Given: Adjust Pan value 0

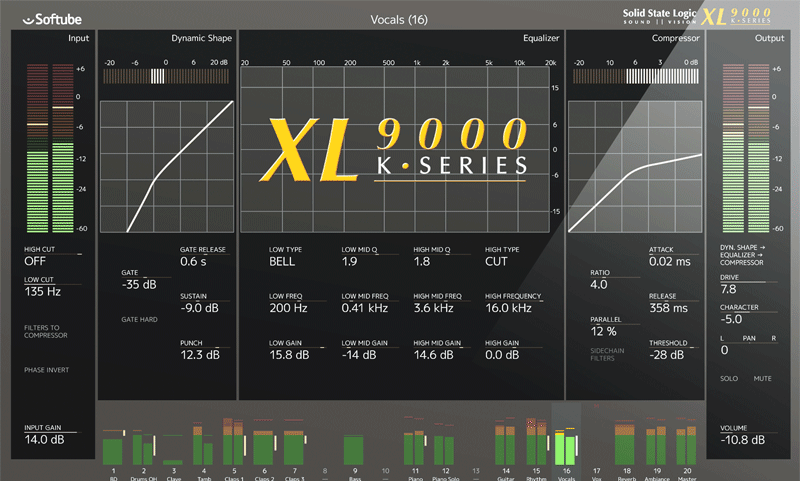Looking at the screenshot, I should tap(724, 350).
